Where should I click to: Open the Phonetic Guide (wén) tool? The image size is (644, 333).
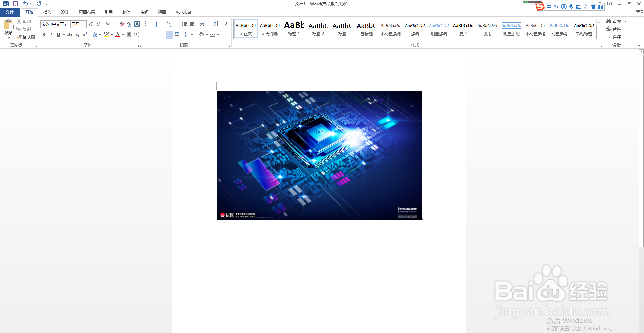(129, 24)
